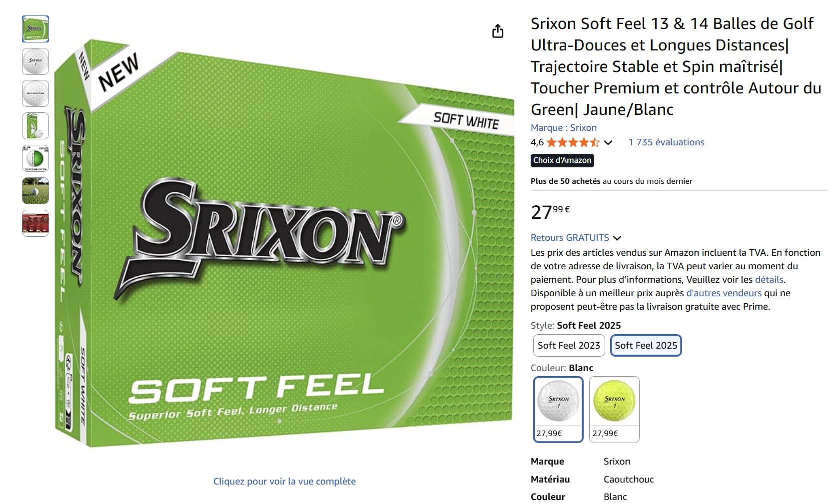Select the green box thumbnail at top

click(35, 29)
